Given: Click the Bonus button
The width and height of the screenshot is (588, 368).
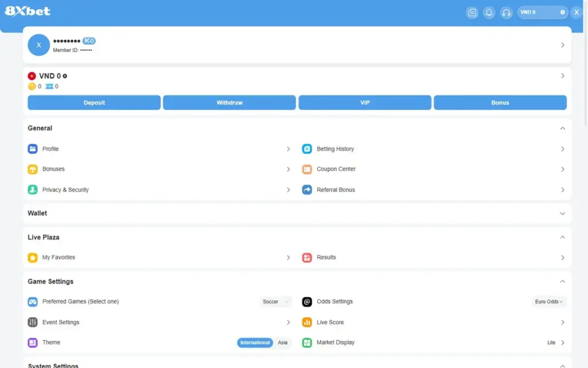Looking at the screenshot, I should click(500, 102).
